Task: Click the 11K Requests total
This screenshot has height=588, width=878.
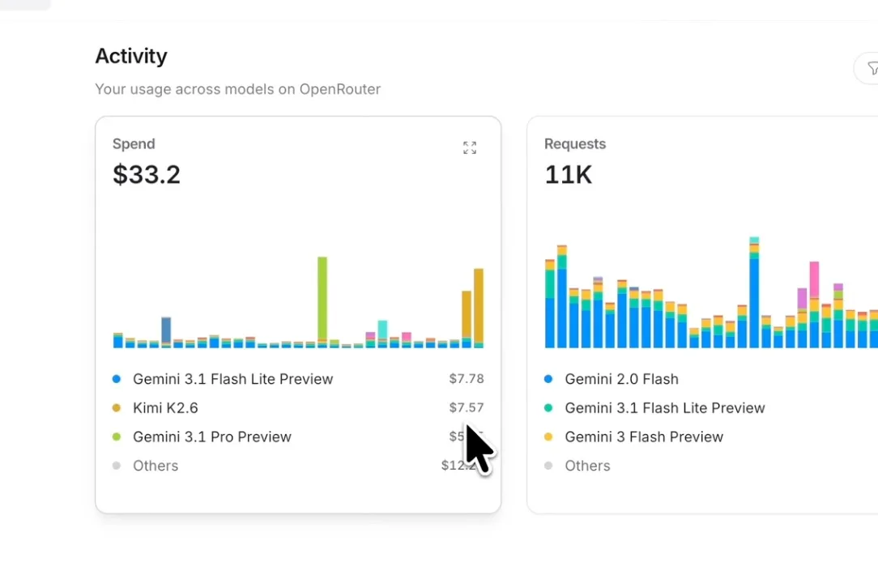Action: point(568,174)
